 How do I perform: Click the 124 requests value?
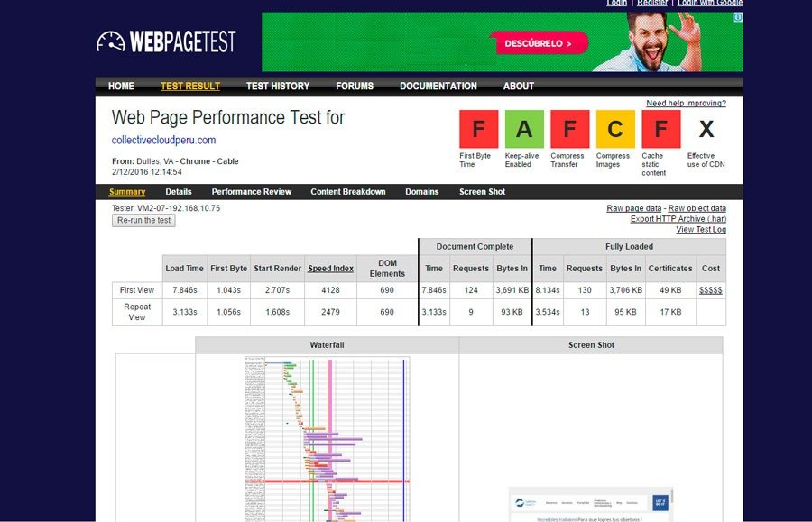point(471,290)
